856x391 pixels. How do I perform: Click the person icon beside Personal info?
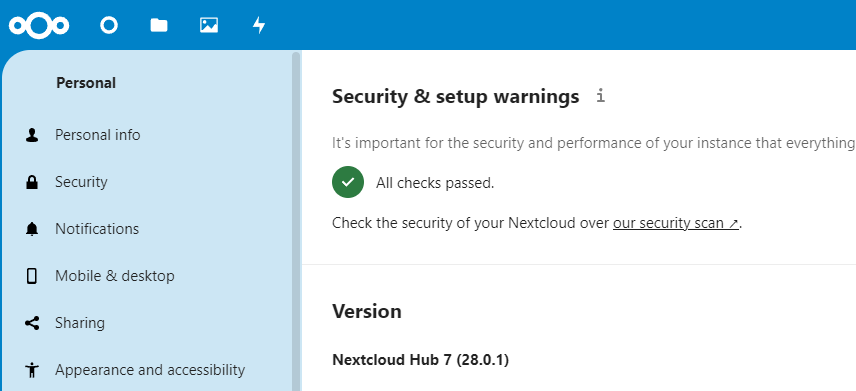(x=32, y=135)
